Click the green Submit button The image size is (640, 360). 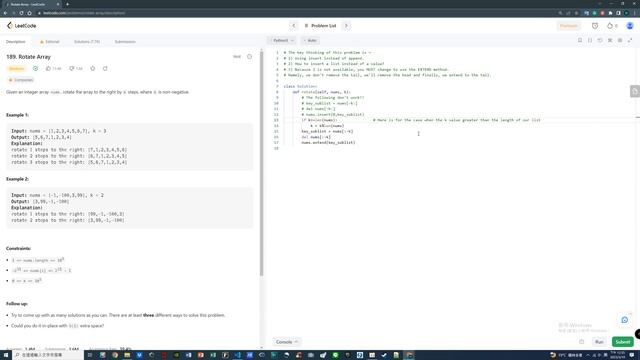point(622,342)
